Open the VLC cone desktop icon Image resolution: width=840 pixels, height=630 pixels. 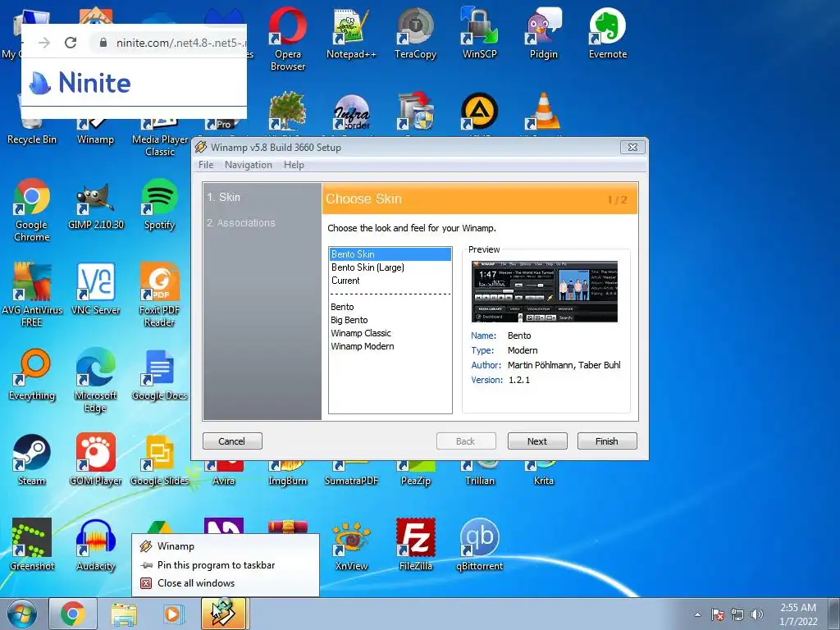click(543, 112)
